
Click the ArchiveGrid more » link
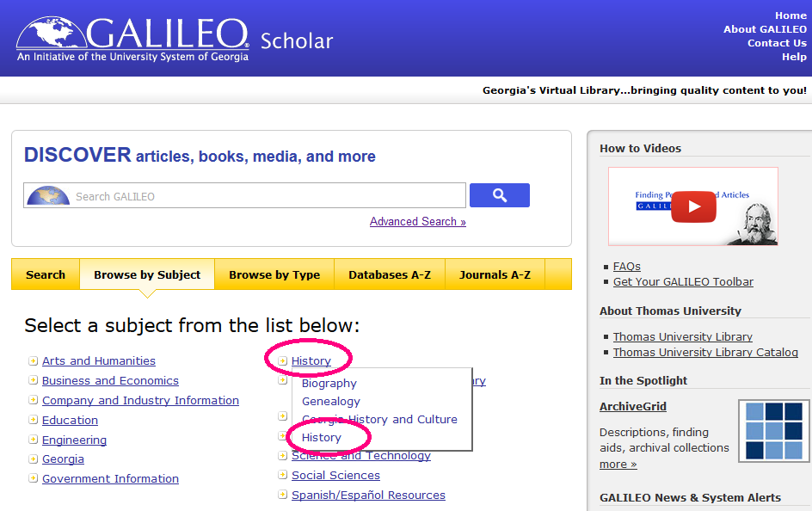618,464
